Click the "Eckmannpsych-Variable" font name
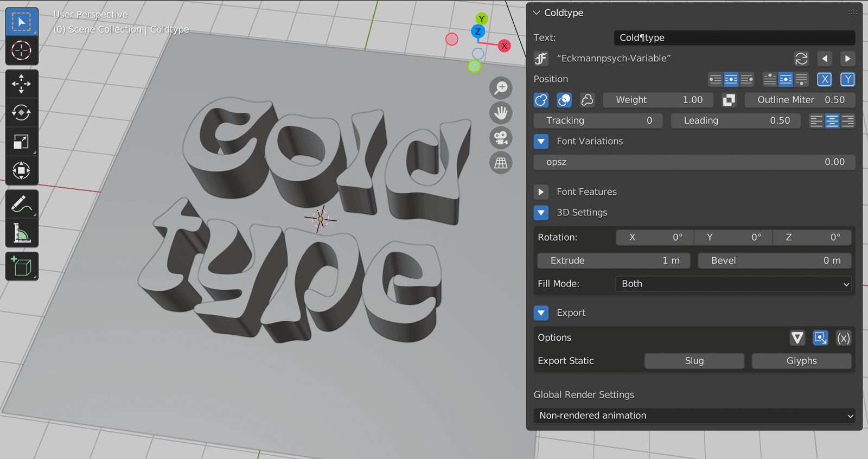The height and width of the screenshot is (459, 868). point(614,59)
